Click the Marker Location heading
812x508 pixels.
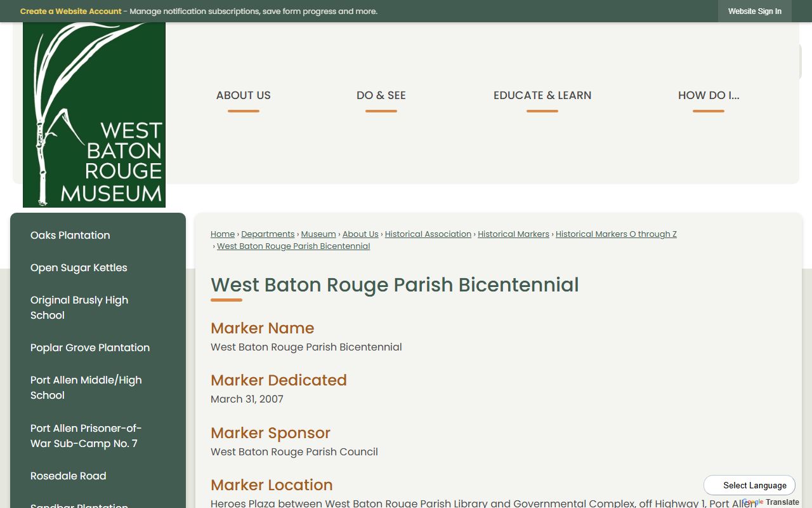pyautogui.click(x=272, y=485)
